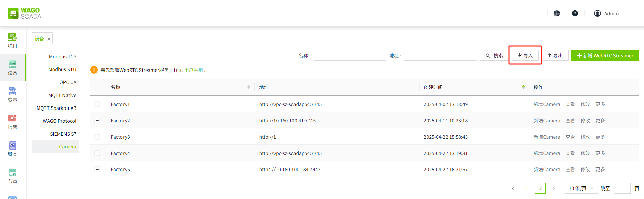This screenshot has height=199, width=644.
Task: Click the Admin user avatar icon
Action: [x=598, y=13]
